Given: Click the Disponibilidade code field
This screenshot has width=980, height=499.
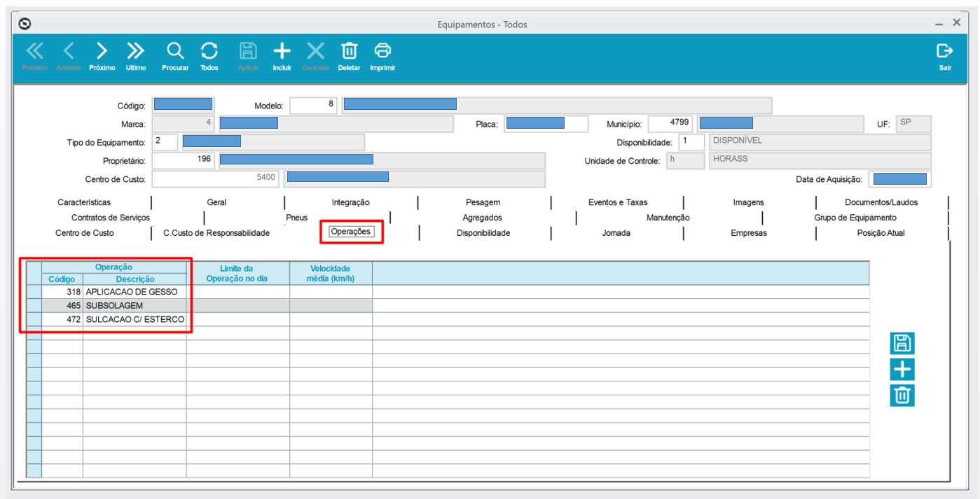Looking at the screenshot, I should tap(691, 142).
